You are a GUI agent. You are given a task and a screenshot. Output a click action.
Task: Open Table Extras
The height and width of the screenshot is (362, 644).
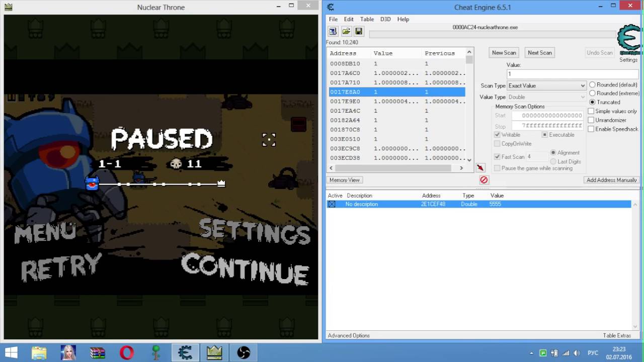click(x=617, y=335)
